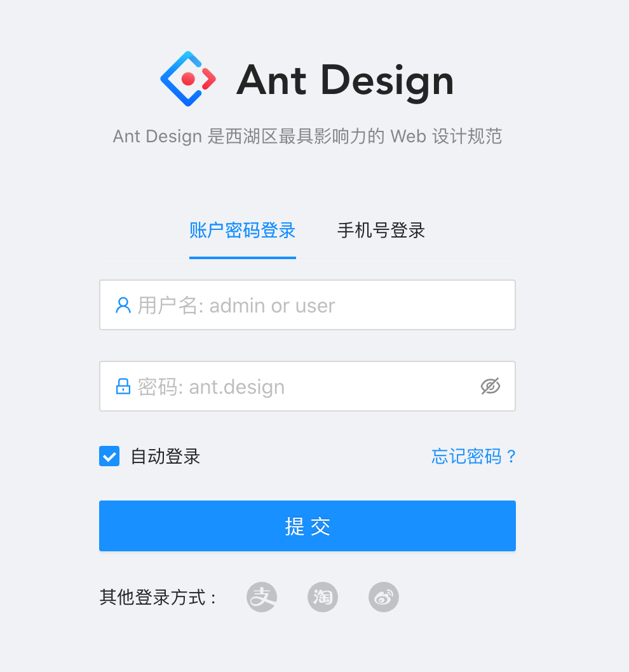Switch to the 手机号登录 tab

(x=381, y=230)
